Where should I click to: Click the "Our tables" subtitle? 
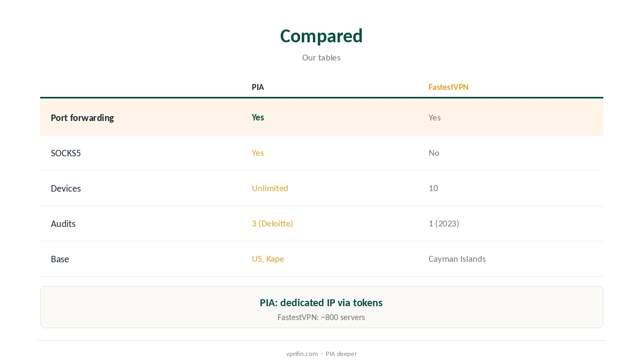coord(322,57)
